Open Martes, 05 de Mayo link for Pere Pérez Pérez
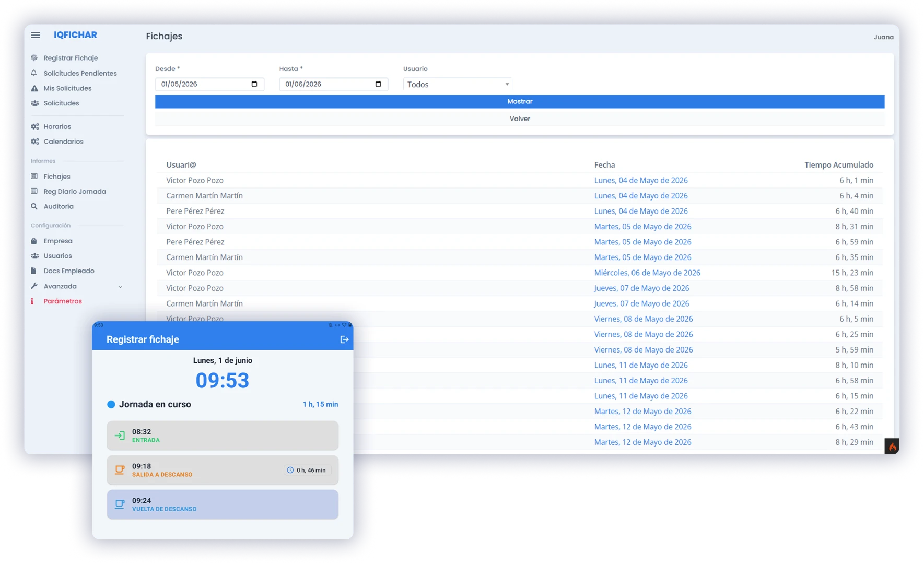 642,242
